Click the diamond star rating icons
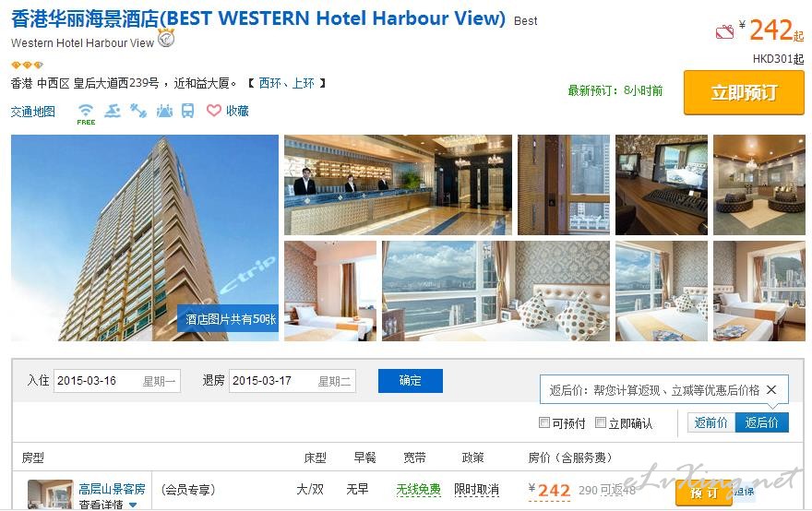This screenshot has width=812, height=511. click(27, 65)
